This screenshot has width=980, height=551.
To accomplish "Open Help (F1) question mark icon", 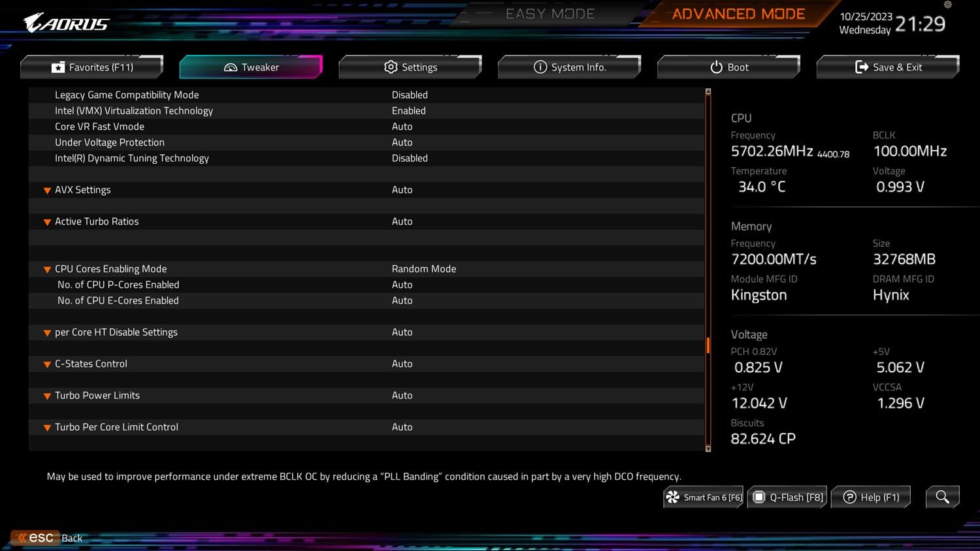I will pyautogui.click(x=850, y=497).
